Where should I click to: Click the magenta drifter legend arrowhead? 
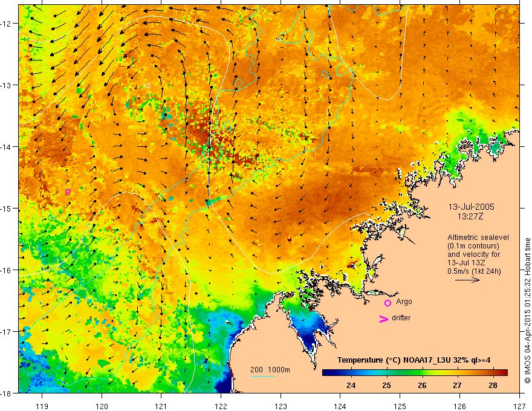click(x=384, y=319)
